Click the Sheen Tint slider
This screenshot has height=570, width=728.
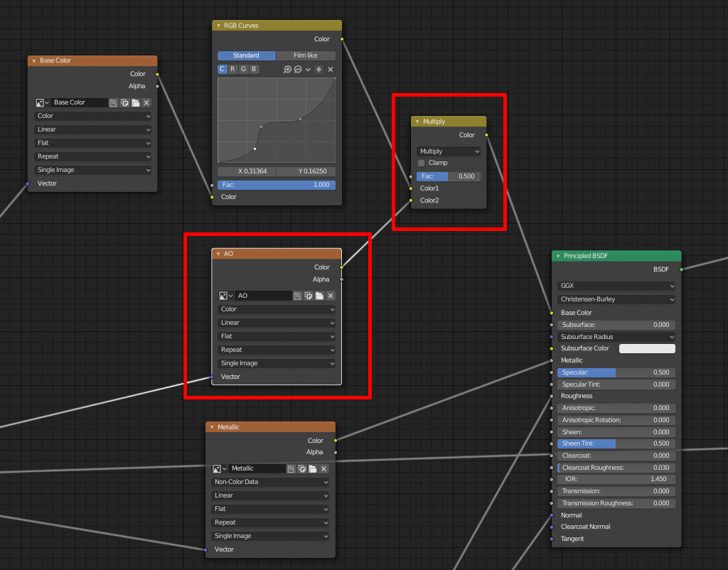(616, 443)
